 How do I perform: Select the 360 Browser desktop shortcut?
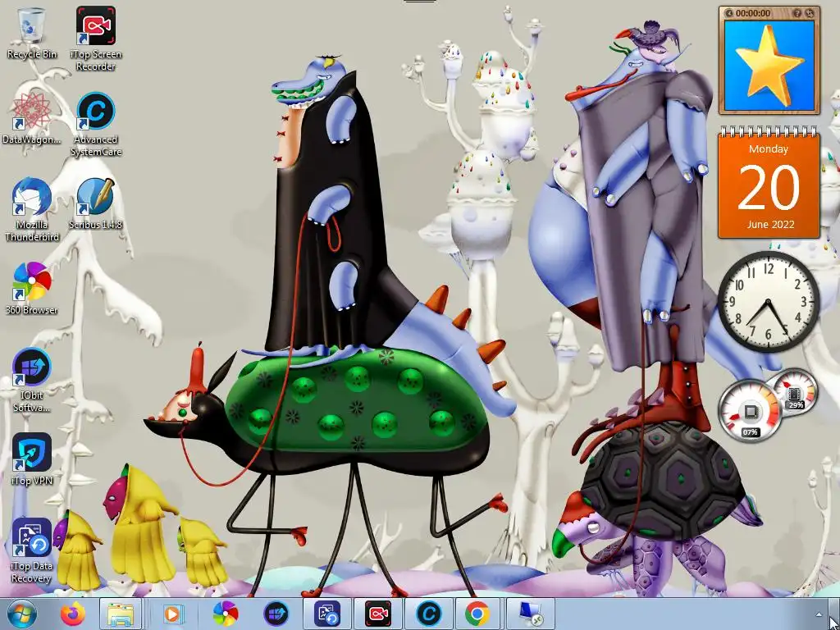32,288
